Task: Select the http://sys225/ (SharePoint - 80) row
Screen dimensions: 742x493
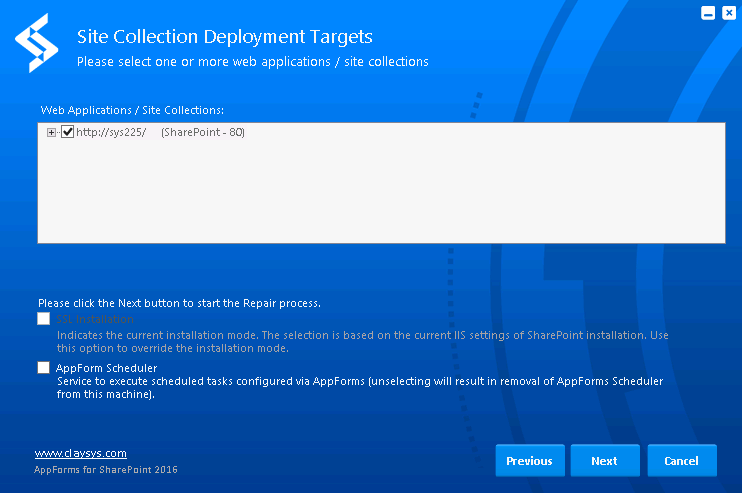Action: coord(160,132)
